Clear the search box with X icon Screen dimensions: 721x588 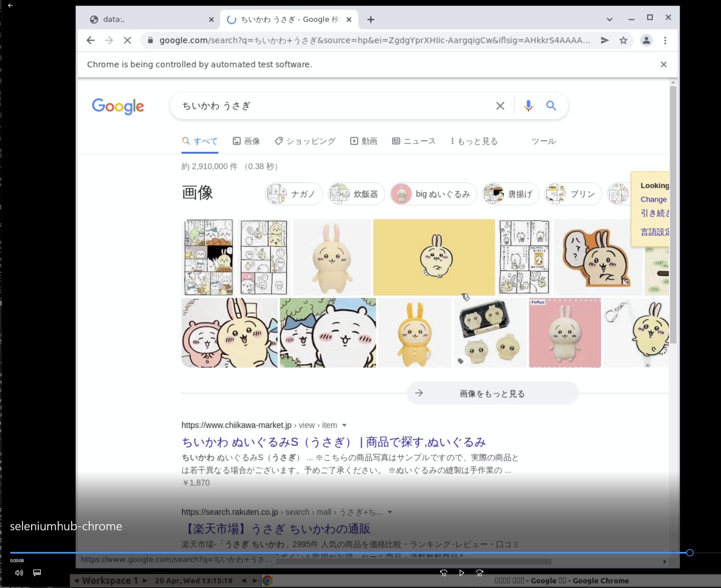[500, 106]
